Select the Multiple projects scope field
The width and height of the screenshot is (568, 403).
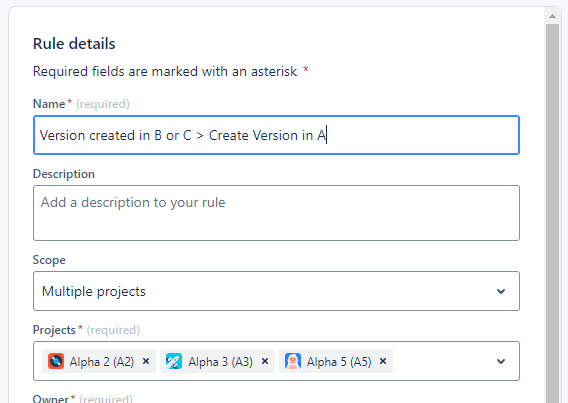276,291
